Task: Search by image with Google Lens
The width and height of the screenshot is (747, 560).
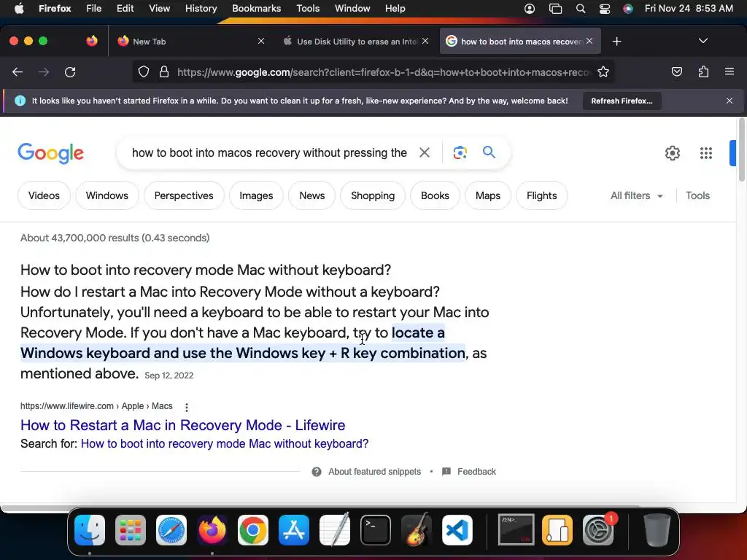Action: click(x=460, y=153)
